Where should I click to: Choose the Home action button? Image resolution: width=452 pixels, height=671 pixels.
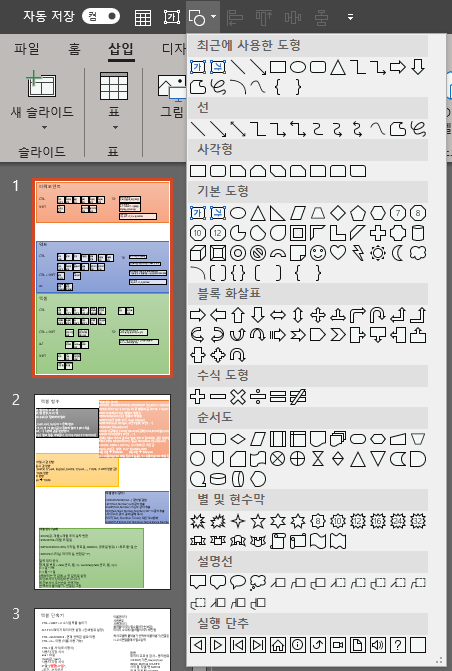(x=278, y=644)
